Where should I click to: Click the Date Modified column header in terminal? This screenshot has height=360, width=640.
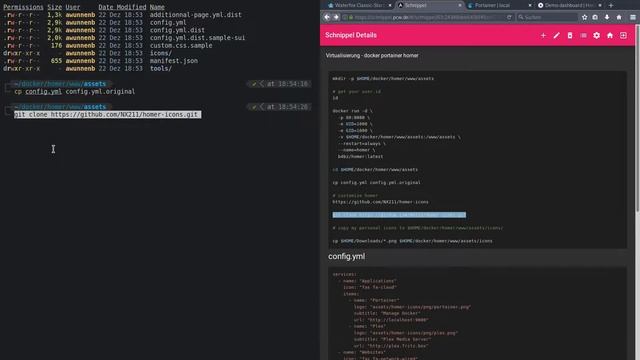point(122,7)
